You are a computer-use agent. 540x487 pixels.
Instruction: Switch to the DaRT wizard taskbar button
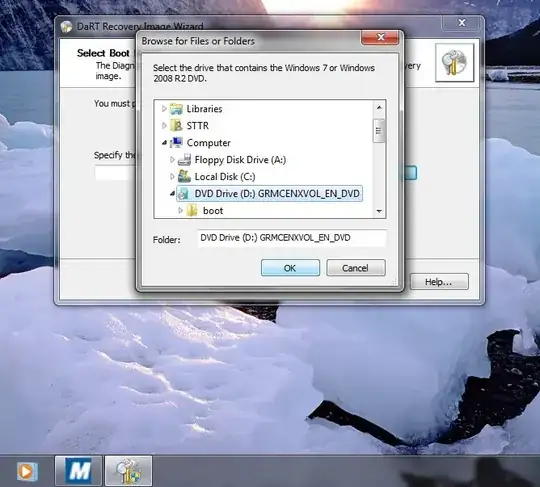pos(128,470)
